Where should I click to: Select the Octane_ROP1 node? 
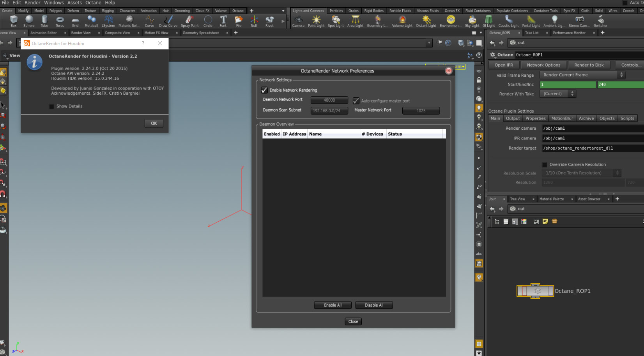point(535,291)
